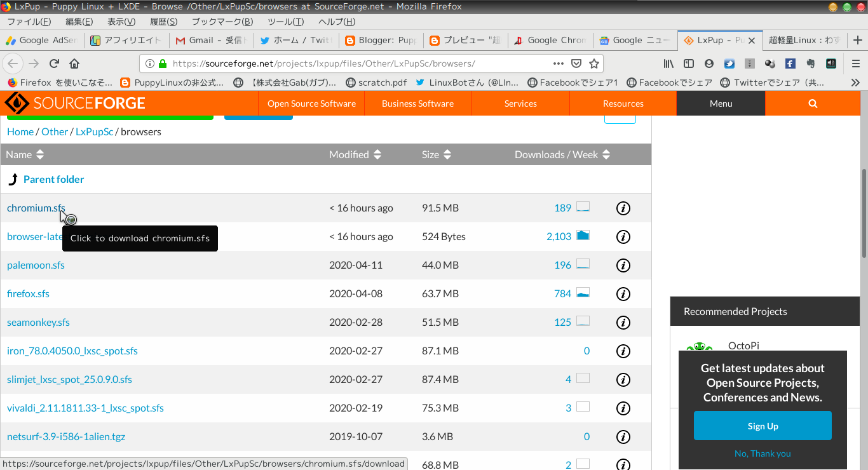Viewport: 868px width, 470px height.
Task: Click the SourceForge logo
Action: [x=75, y=103]
